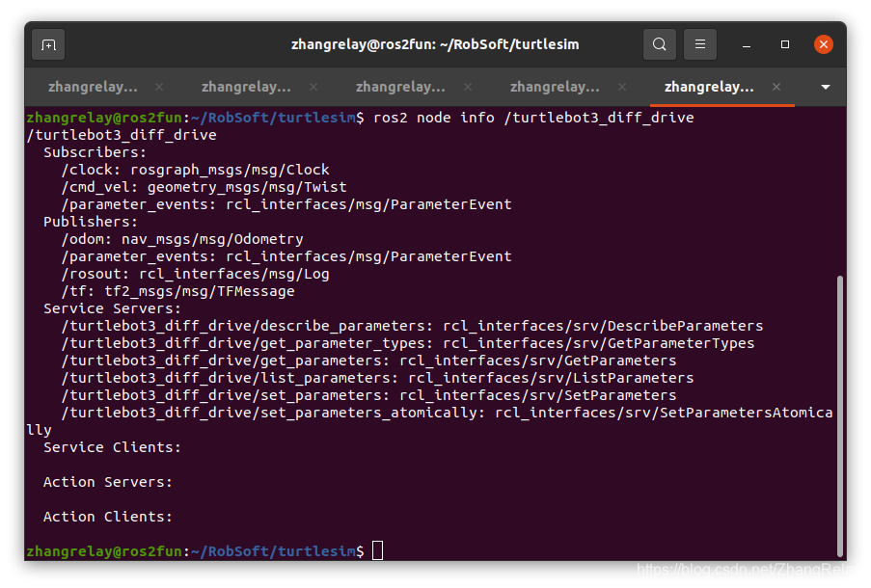Close the terminal with red X button
871x588 pixels.
point(823,44)
